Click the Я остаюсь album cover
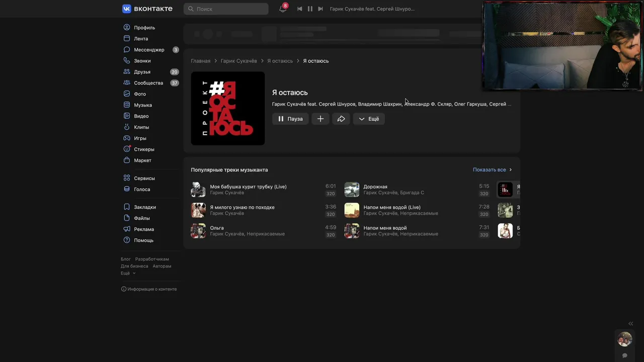The height and width of the screenshot is (362, 644). 228,109
